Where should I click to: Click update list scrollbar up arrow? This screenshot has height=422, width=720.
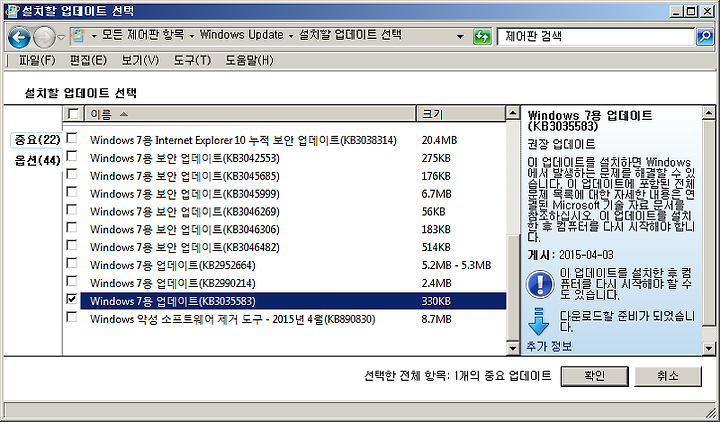(513, 113)
